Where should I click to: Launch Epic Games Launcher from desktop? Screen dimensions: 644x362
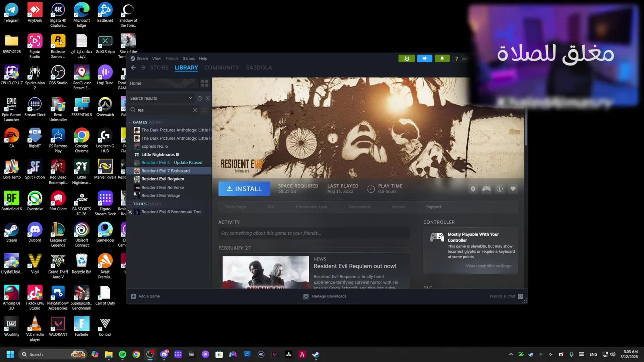click(x=11, y=110)
